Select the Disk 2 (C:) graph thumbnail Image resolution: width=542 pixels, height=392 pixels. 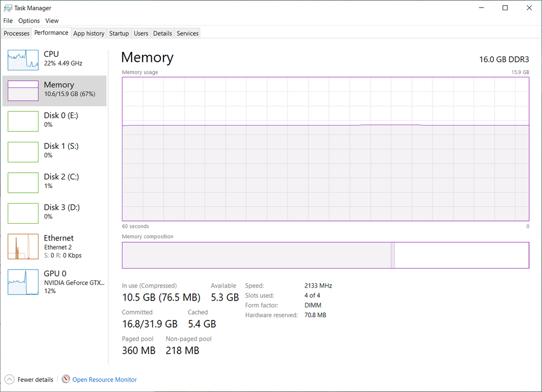pos(23,182)
